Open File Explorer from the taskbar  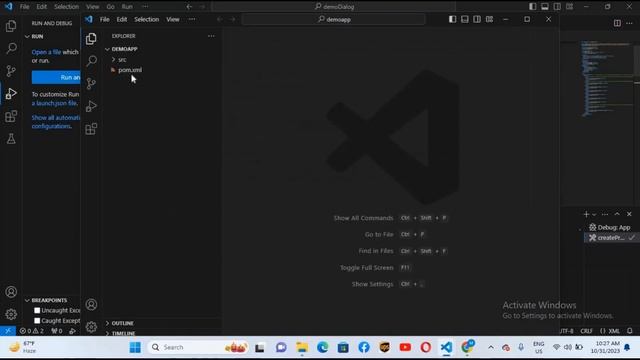tap(302, 347)
